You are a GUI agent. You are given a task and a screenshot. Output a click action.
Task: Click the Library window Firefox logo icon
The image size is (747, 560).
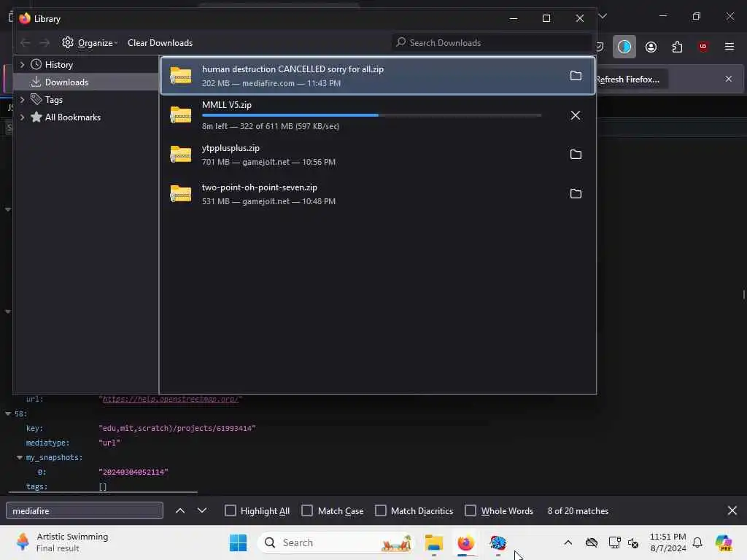[x=25, y=18]
